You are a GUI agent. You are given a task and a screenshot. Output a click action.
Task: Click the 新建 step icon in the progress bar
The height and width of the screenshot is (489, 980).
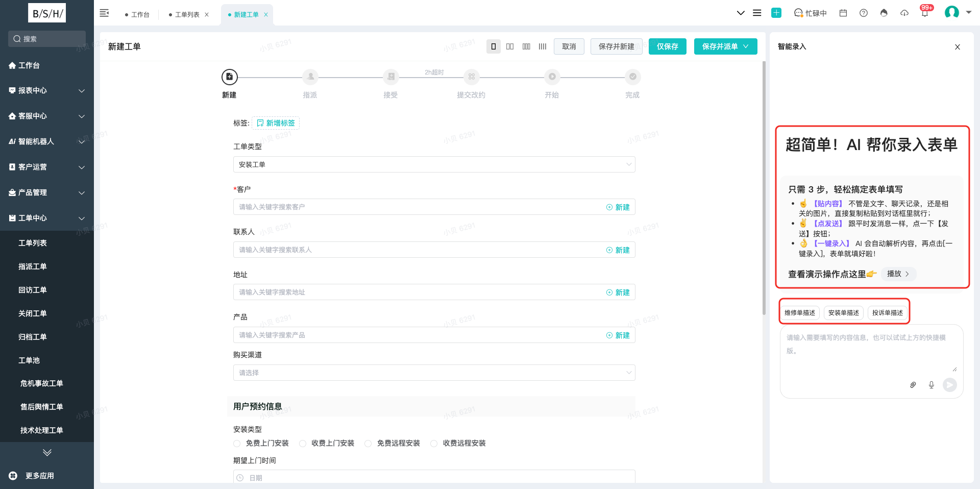tap(230, 77)
